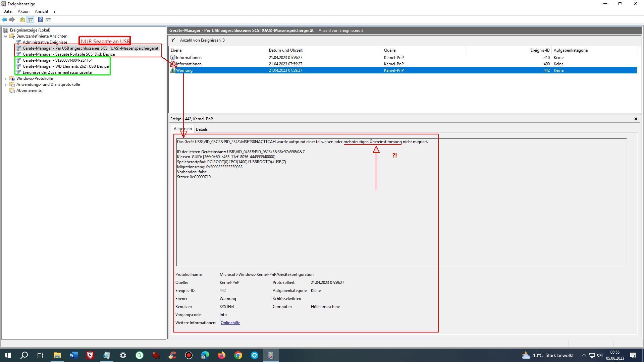This screenshot has height=362, width=644.
Task: Collapse the Benutzerdefinierte Ansichten tree node
Action: (6, 36)
